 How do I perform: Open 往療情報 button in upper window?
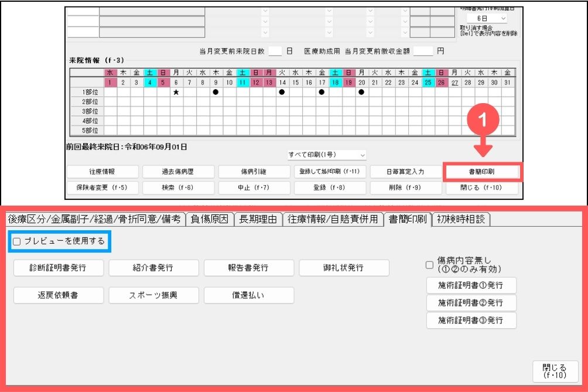coord(102,172)
